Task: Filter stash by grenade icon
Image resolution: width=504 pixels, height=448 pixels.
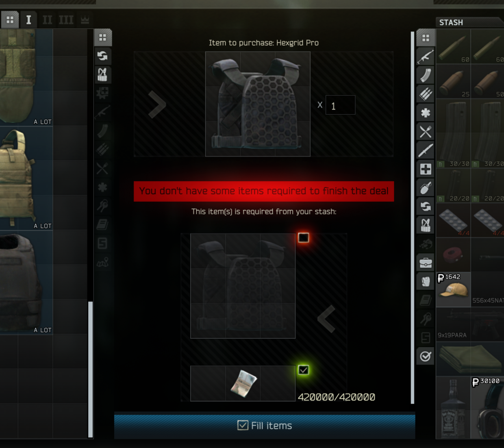Action: point(425,188)
